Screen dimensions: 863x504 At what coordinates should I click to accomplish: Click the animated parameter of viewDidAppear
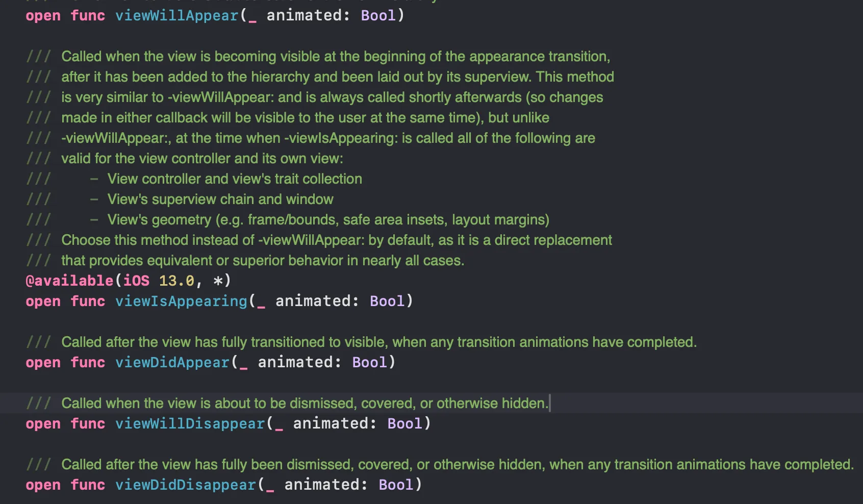click(x=294, y=362)
